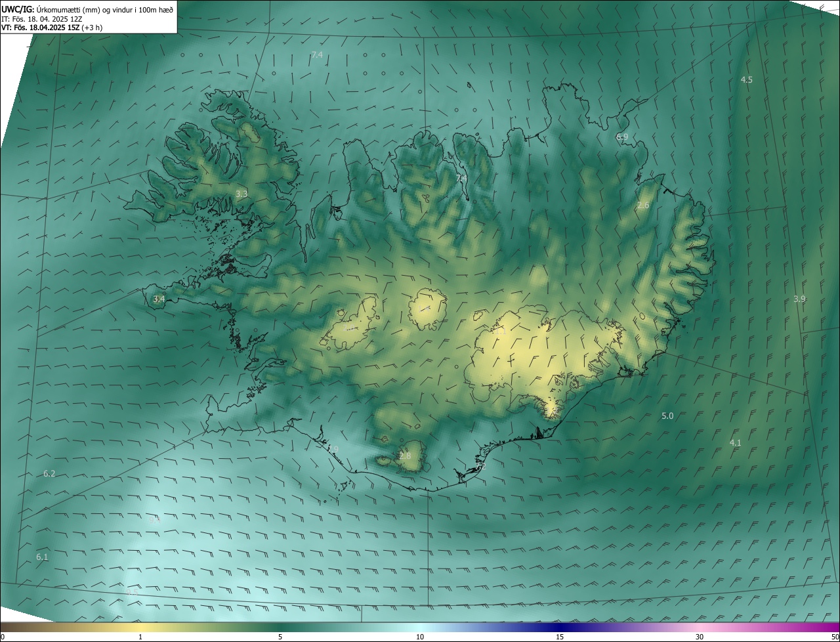Click the 4.5 value on the map
The height and width of the screenshot is (642, 840).
(746, 79)
